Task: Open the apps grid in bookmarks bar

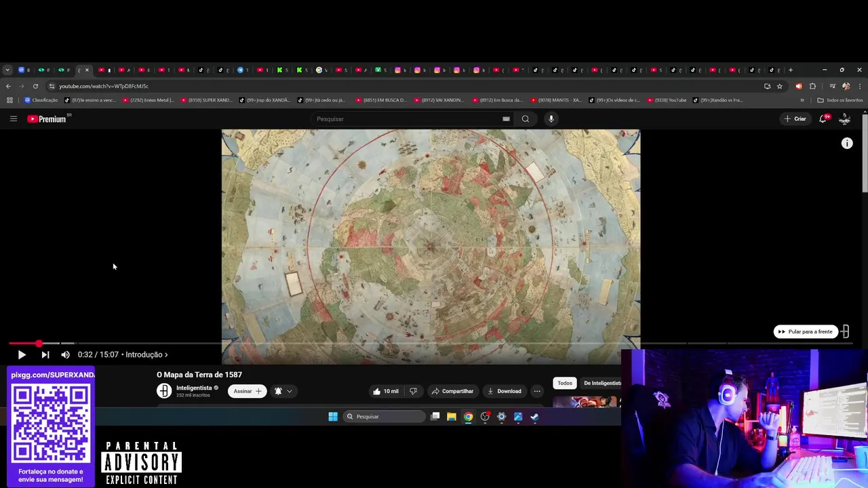Action: [9, 100]
